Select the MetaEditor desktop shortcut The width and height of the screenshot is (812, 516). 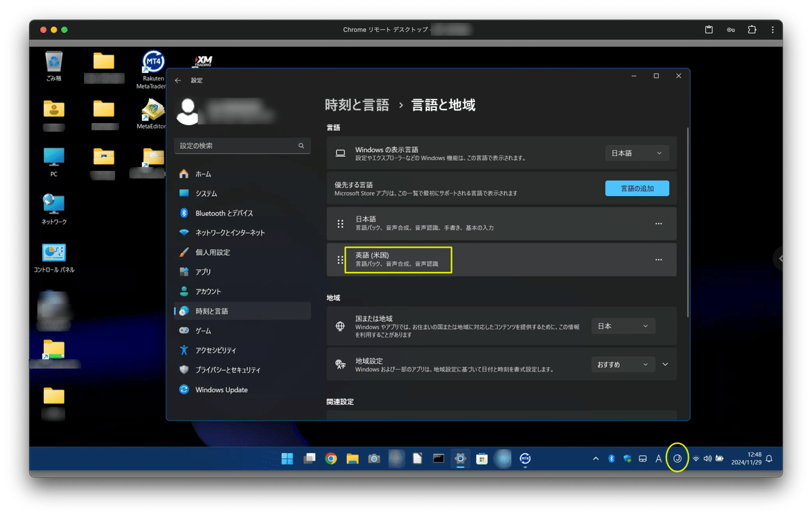pyautogui.click(x=153, y=114)
